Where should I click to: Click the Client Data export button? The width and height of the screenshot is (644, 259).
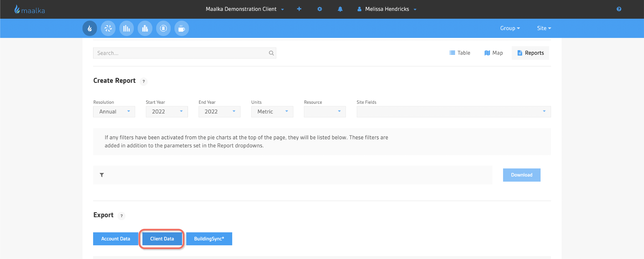click(162, 239)
